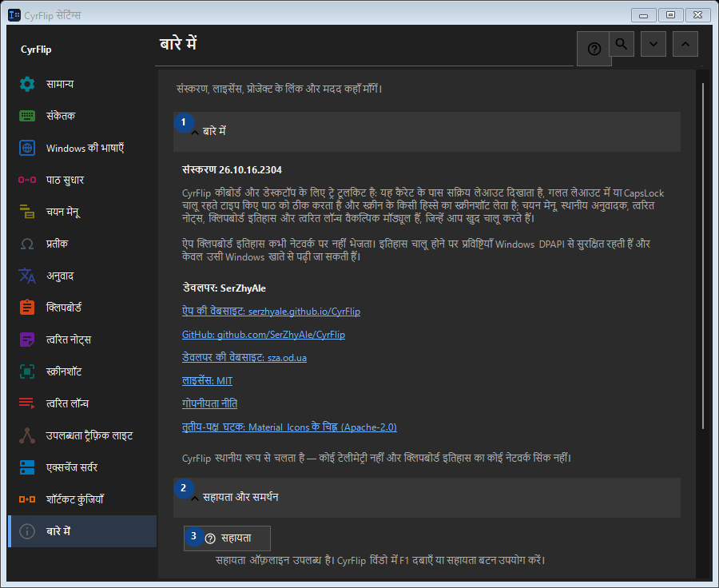The height and width of the screenshot is (588, 719).
Task: Click the blue server icon for एक्सचेंज सर्वर
Action: tap(27, 467)
